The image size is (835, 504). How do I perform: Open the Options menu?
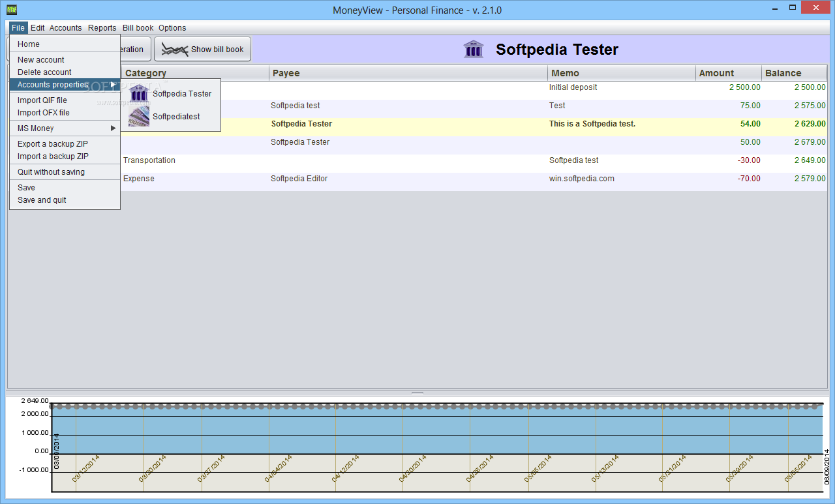[172, 27]
